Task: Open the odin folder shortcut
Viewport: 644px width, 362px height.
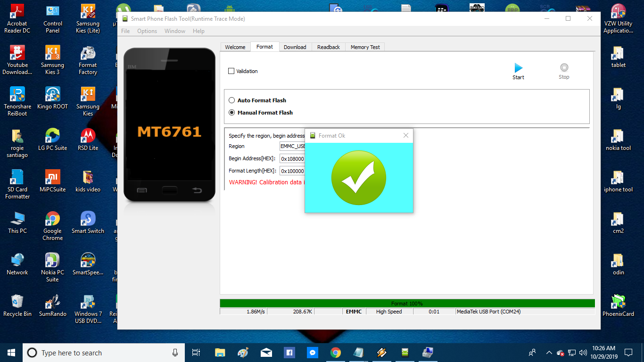Action: click(618, 264)
